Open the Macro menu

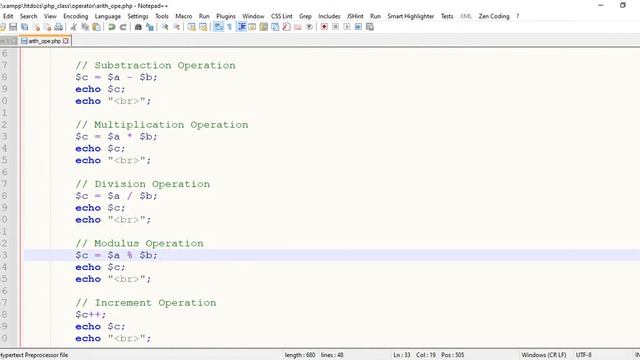click(x=184, y=16)
